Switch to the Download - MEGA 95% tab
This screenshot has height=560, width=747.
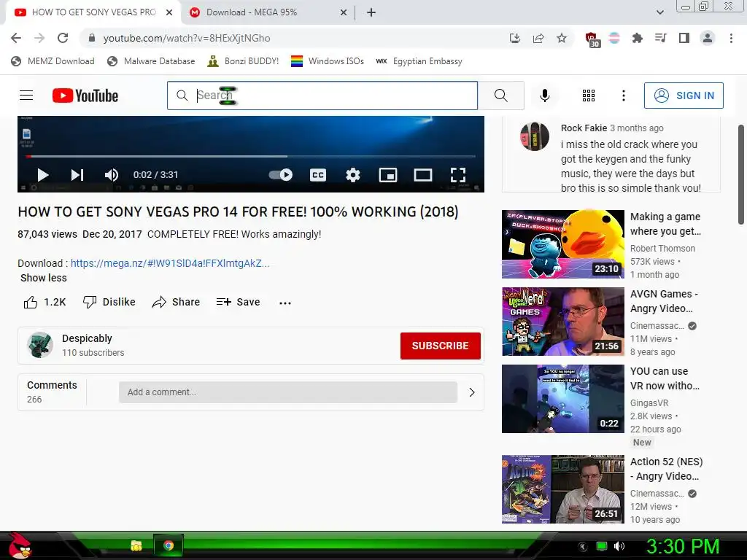pyautogui.click(x=268, y=12)
